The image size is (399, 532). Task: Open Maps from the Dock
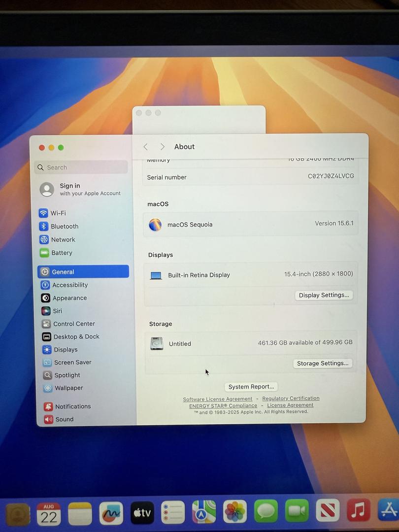pos(204,512)
